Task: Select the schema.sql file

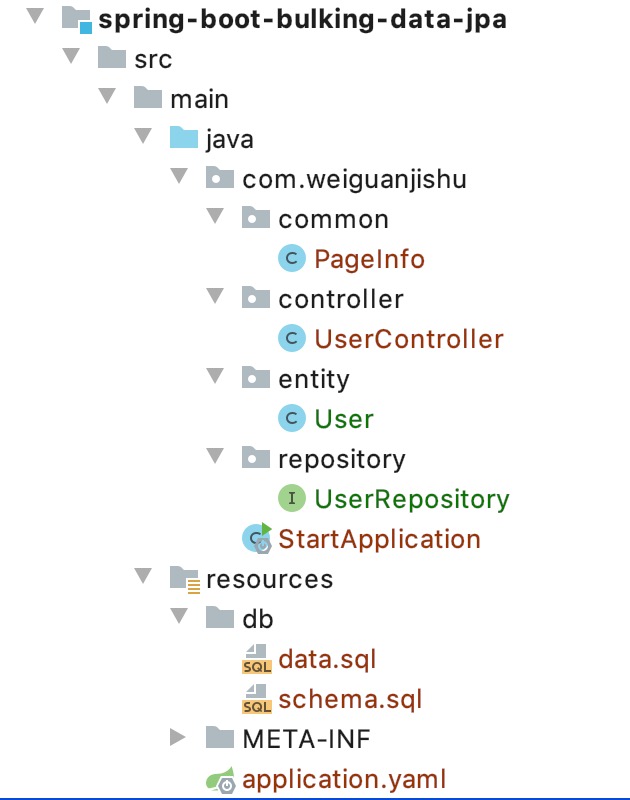Action: [x=350, y=699]
